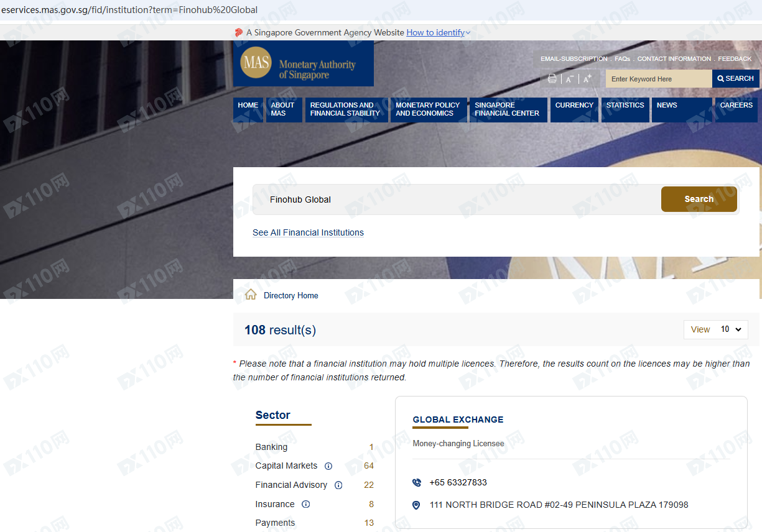Click the printer icon

pyautogui.click(x=552, y=79)
